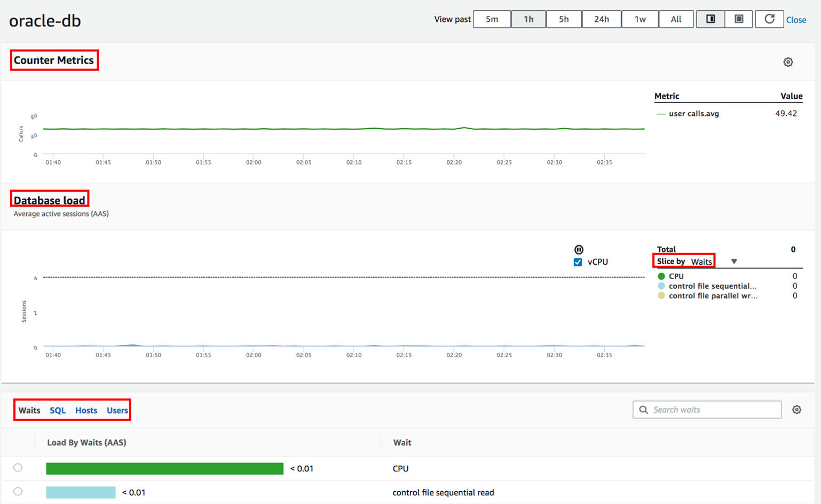Switch to full-panel layout view icon
The width and height of the screenshot is (821, 504).
(739, 19)
